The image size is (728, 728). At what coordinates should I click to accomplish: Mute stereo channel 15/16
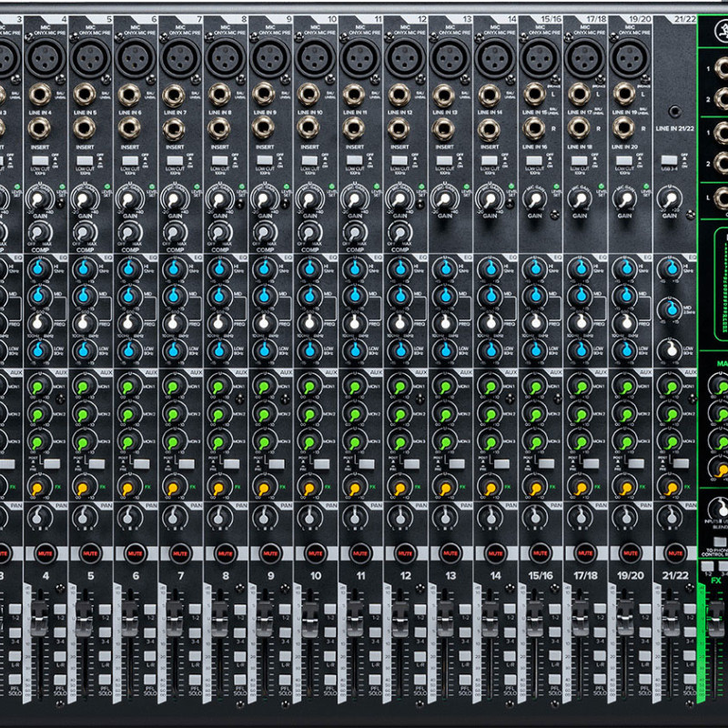(x=540, y=553)
